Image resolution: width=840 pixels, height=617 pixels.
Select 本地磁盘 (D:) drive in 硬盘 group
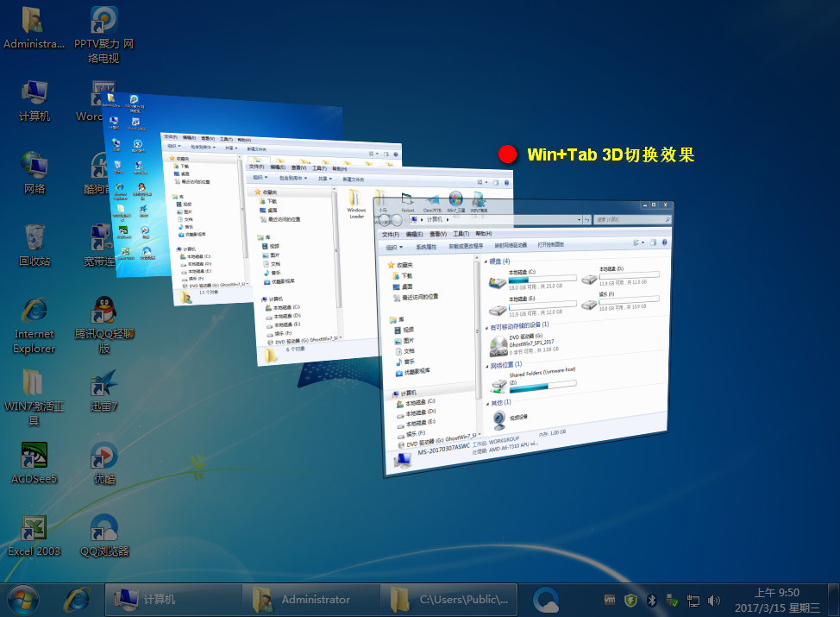pos(622,275)
